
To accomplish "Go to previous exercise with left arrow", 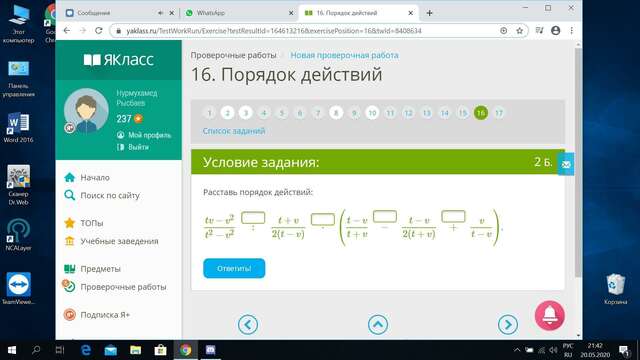I will [248, 324].
